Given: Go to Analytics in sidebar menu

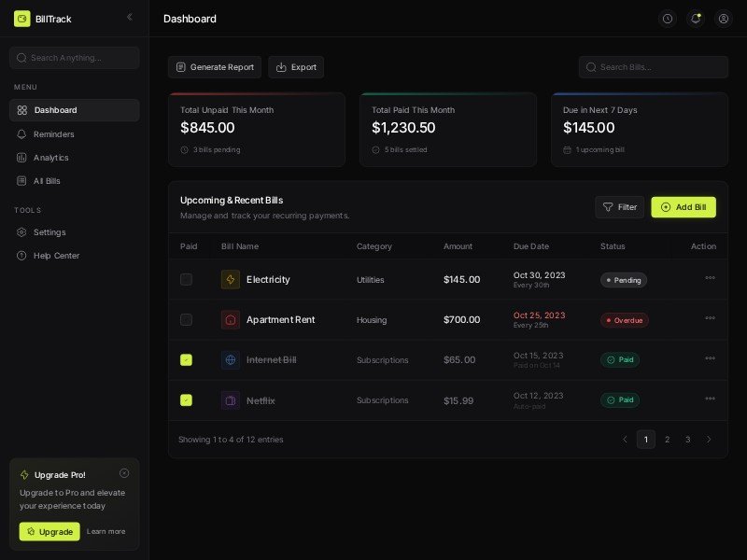Looking at the screenshot, I should [x=51, y=158].
